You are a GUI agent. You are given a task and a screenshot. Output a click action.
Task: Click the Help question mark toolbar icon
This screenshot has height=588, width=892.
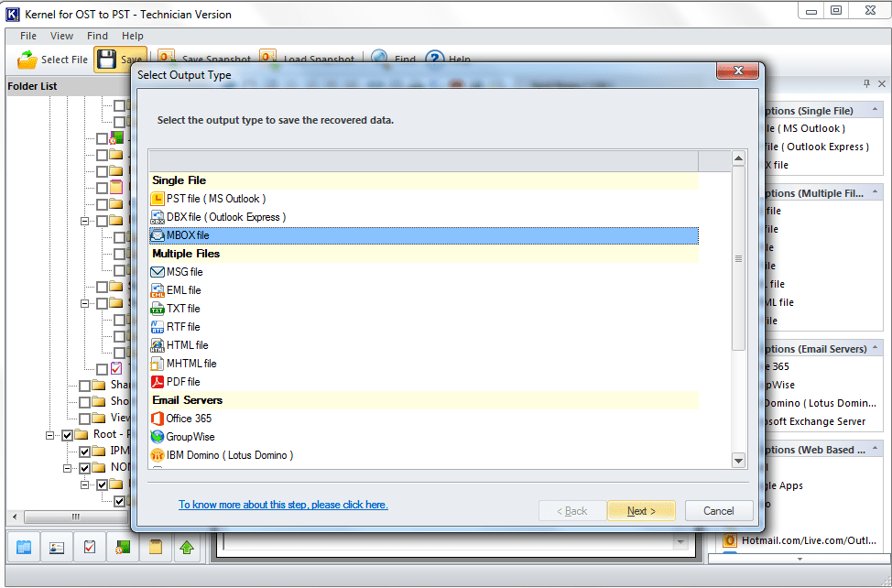[x=435, y=58]
